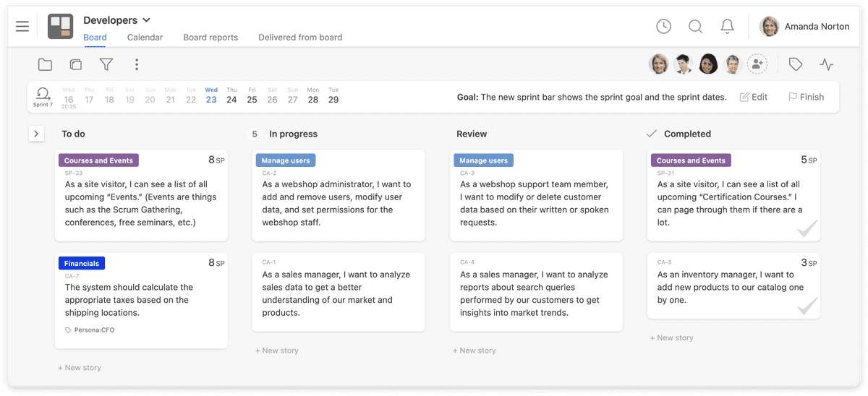The height and width of the screenshot is (396, 868).
Task: Click the folder icon in the board toolbar
Action: tap(45, 65)
